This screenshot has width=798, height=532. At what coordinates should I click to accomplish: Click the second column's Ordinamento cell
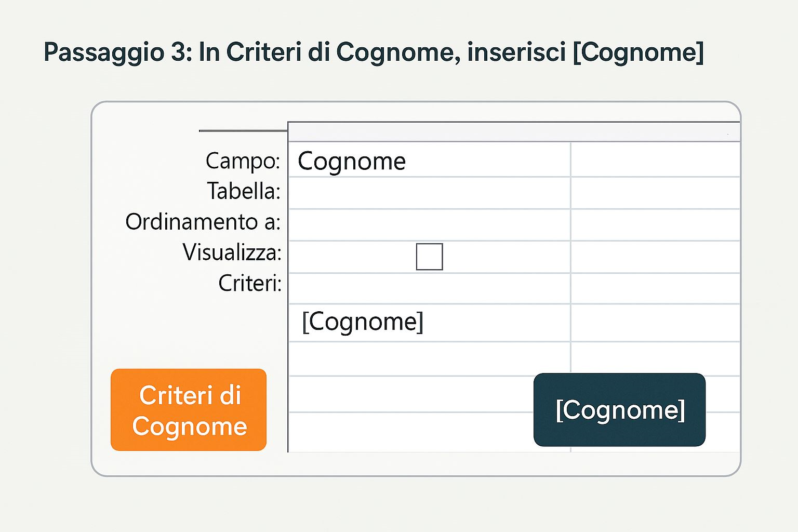click(655, 224)
